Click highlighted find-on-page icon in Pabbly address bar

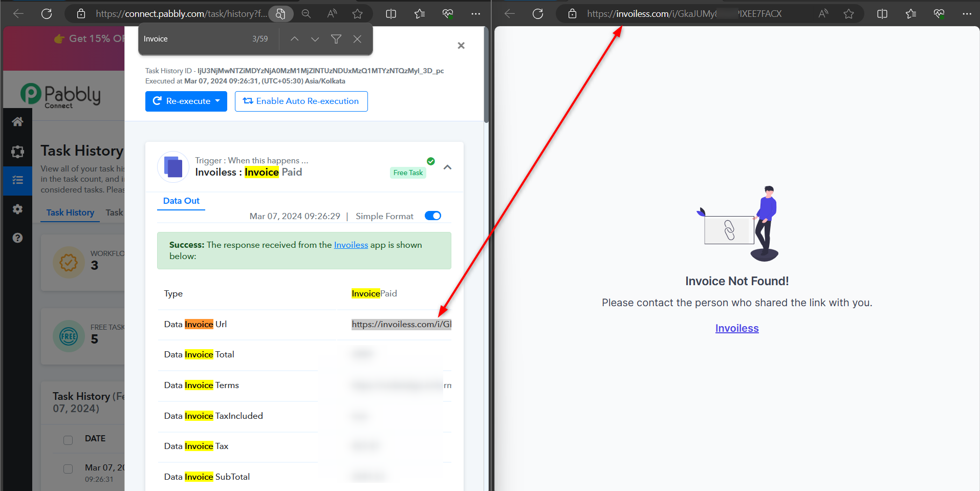point(280,14)
